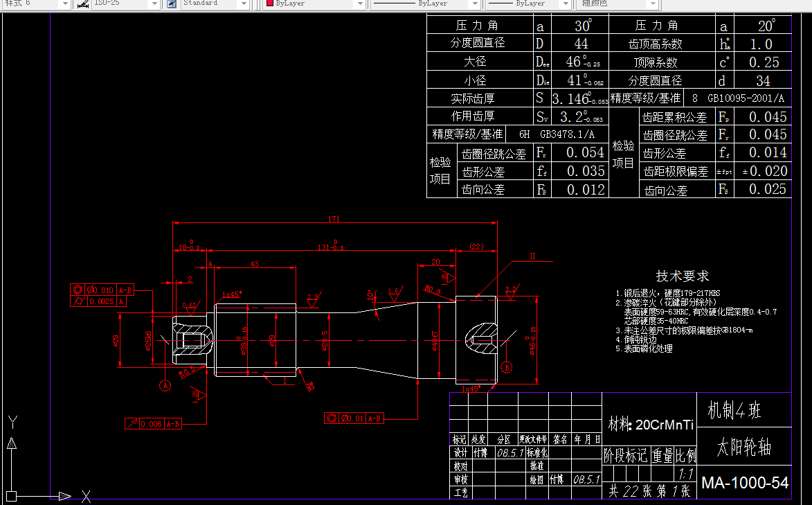Select the material text 材料:20CrMnTi
This screenshot has height=505, width=812.
tap(651, 425)
